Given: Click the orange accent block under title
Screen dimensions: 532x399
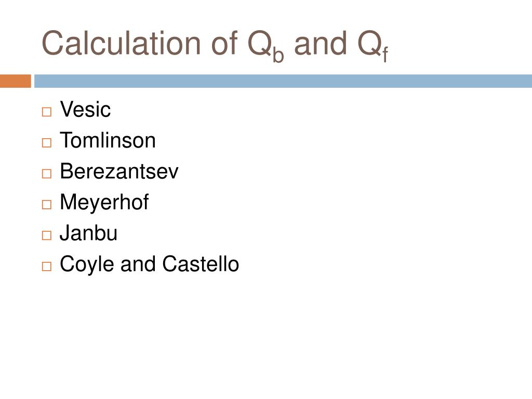Looking at the screenshot, I should 16,81.
